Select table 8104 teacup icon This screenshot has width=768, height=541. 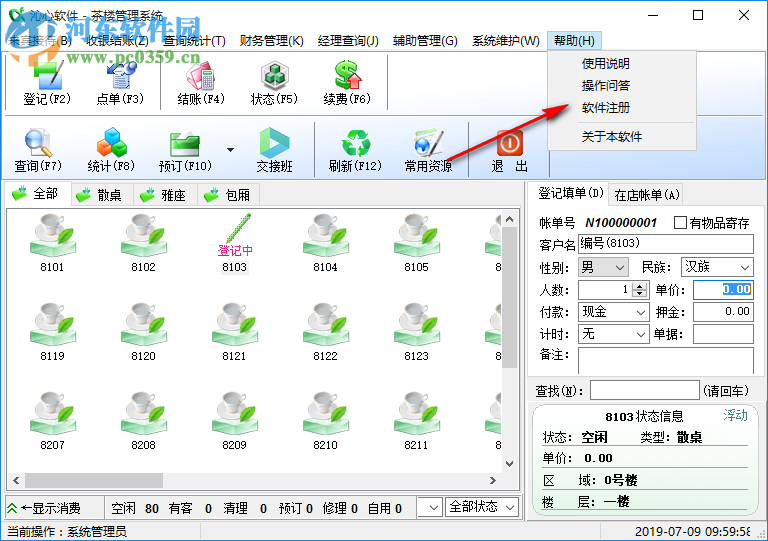point(326,235)
